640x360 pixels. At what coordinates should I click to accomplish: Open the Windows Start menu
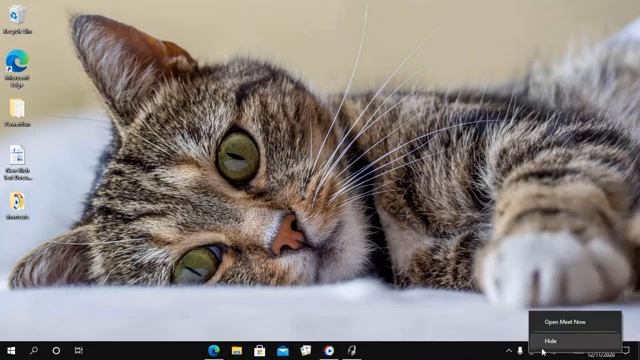pyautogui.click(x=11, y=351)
